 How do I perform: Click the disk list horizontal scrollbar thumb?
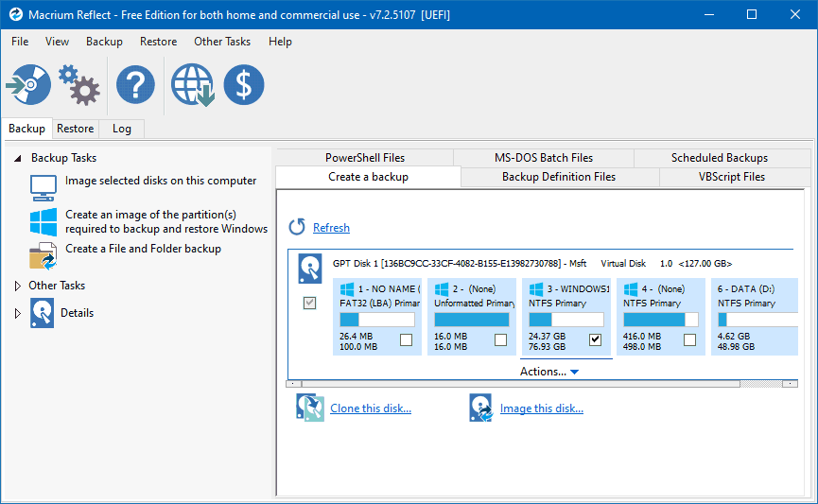(521, 384)
